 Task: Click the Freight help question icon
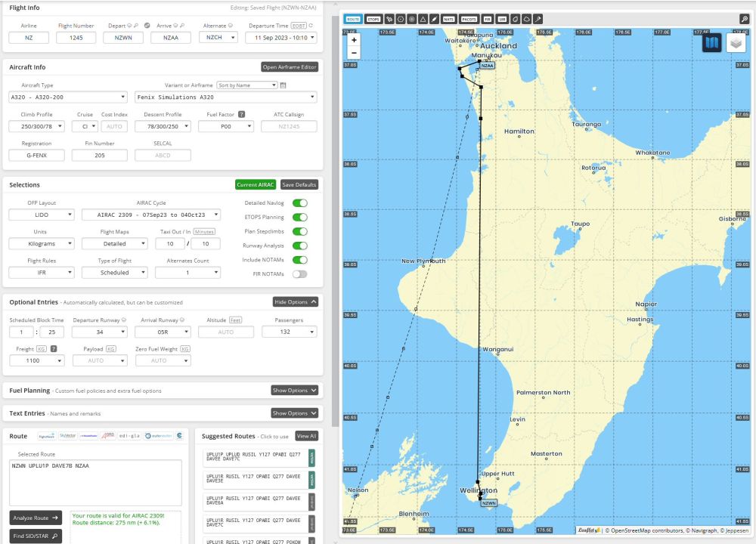(x=54, y=349)
